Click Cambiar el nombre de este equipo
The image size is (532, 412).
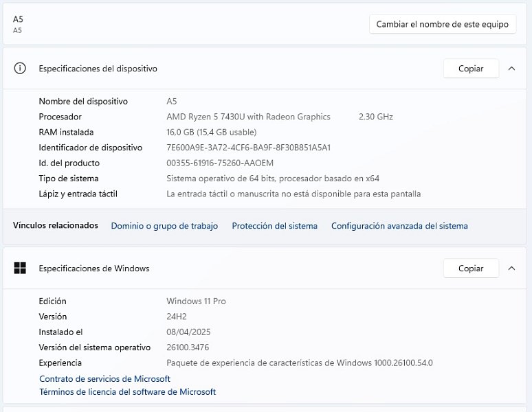pyautogui.click(x=443, y=24)
